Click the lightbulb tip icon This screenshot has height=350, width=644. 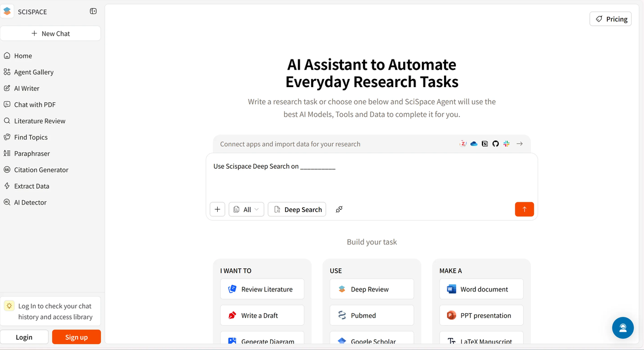click(9, 306)
